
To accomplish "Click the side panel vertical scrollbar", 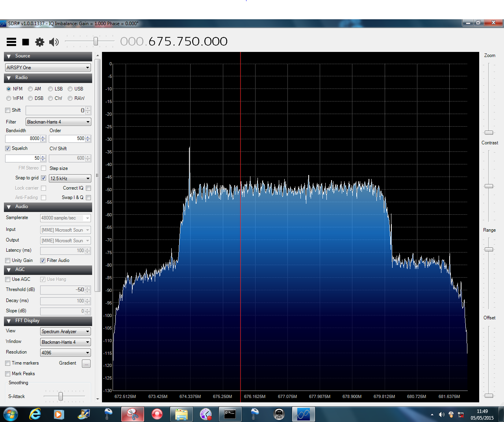I will coord(98,175).
